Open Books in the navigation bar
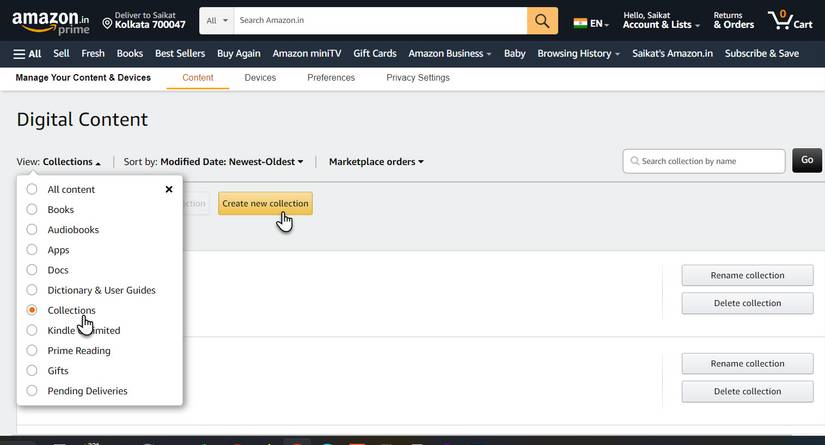The height and width of the screenshot is (445, 825). pos(129,54)
